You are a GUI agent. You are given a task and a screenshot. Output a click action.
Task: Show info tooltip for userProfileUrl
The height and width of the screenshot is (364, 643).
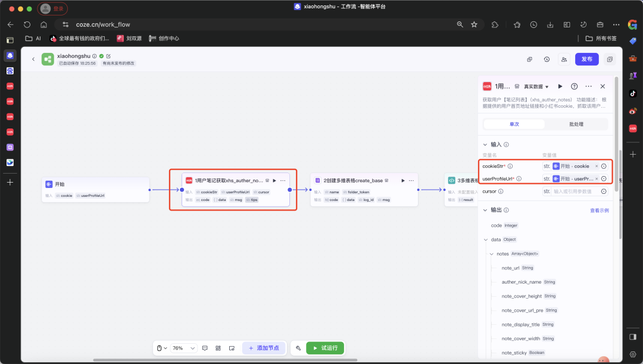coord(519,179)
